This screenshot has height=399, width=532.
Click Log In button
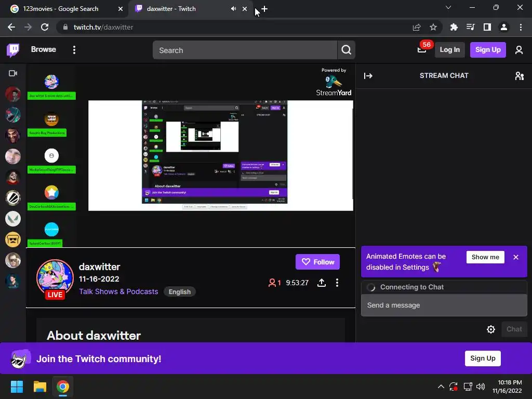coord(449,50)
